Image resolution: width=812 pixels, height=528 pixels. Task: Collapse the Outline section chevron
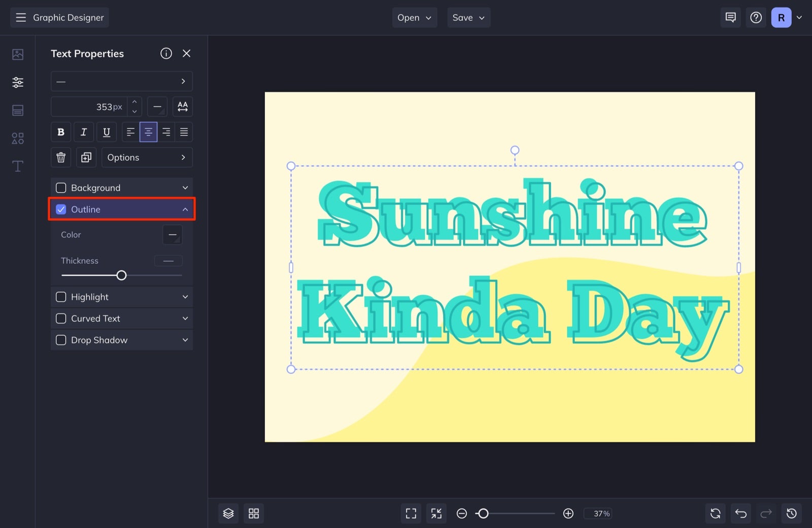(185, 208)
